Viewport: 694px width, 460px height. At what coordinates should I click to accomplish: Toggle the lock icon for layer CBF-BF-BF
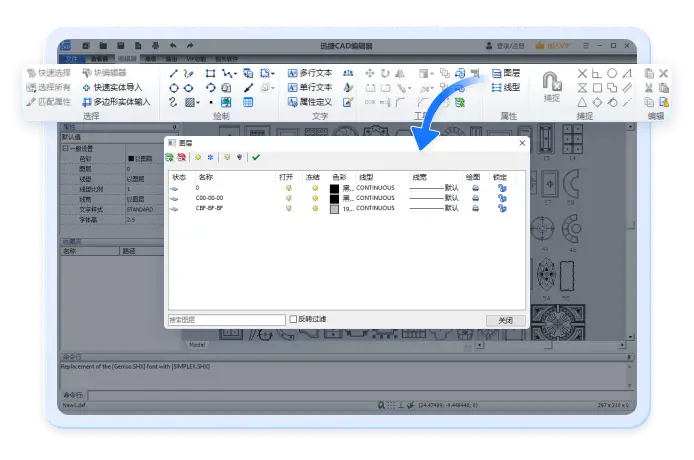click(x=502, y=208)
